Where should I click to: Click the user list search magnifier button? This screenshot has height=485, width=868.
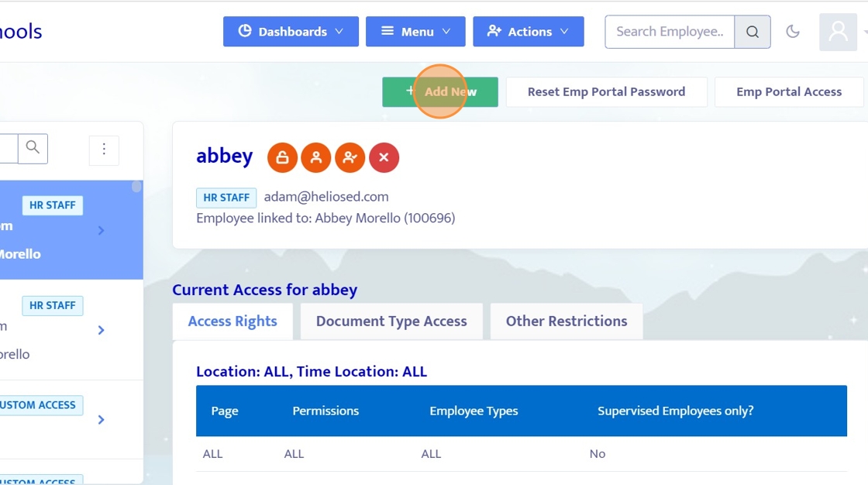click(33, 148)
